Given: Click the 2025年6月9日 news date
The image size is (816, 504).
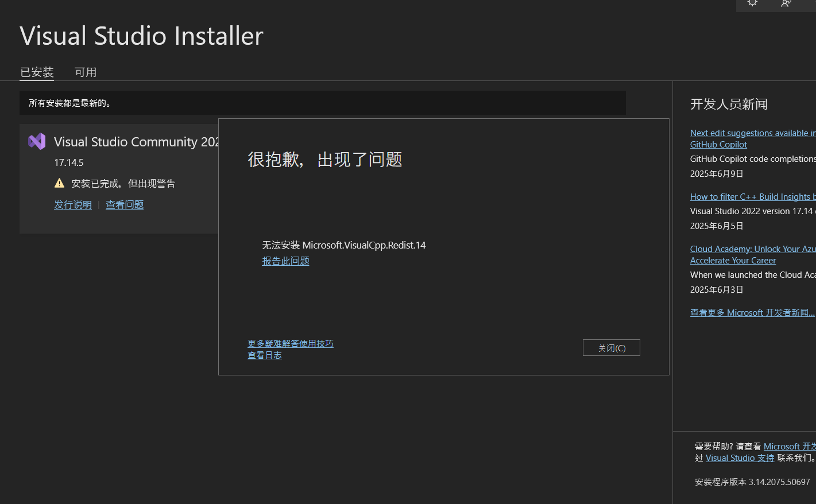Looking at the screenshot, I should coord(717,174).
